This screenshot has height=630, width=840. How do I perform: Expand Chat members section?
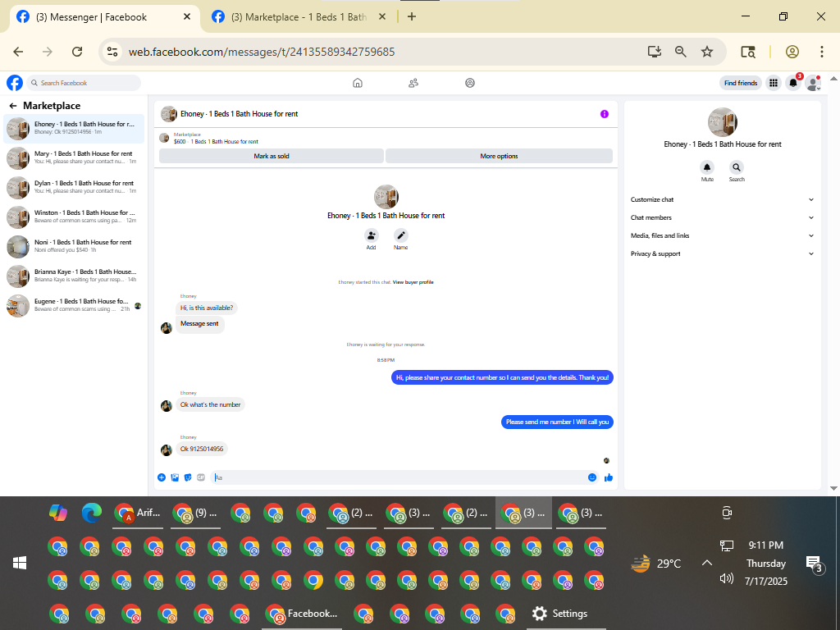722,217
